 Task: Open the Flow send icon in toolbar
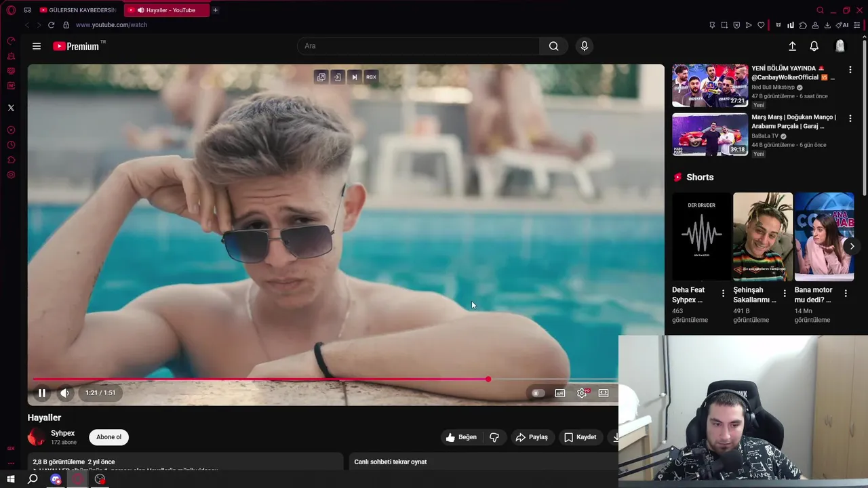[749, 25]
